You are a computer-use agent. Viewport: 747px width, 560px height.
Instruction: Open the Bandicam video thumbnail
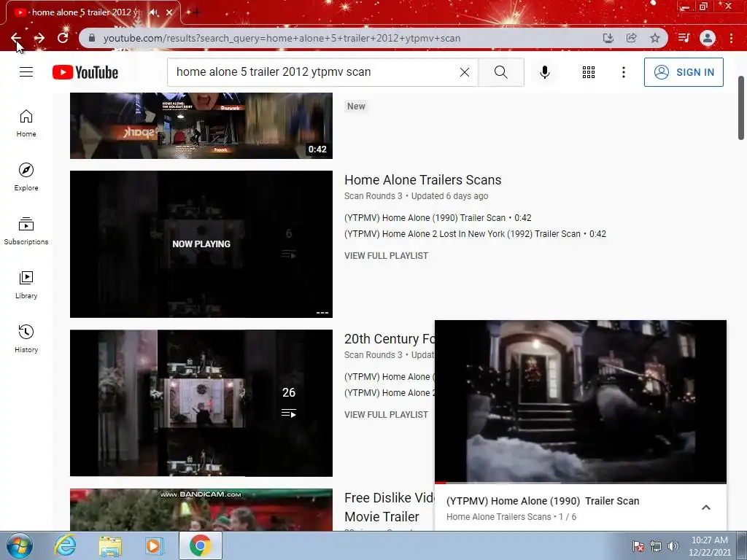tap(201, 510)
